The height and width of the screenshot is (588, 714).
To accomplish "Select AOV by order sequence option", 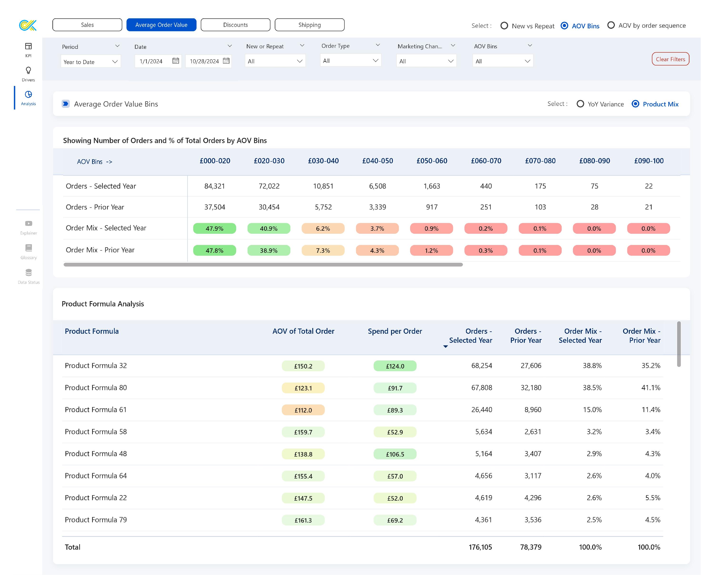I will point(611,25).
